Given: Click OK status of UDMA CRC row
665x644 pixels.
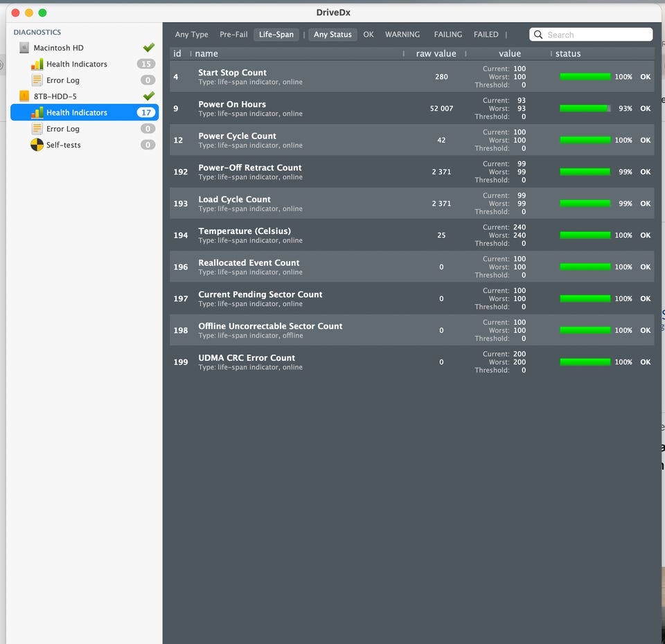Looking at the screenshot, I should pyautogui.click(x=646, y=362).
